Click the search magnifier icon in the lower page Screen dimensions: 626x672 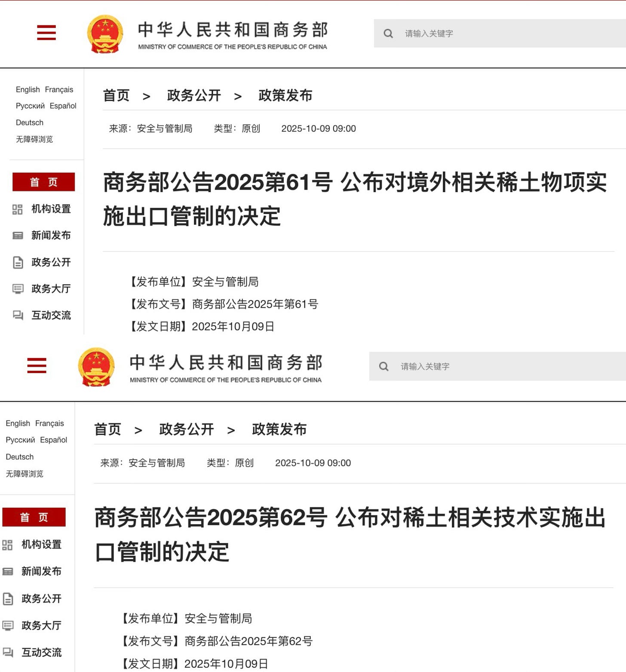[384, 366]
